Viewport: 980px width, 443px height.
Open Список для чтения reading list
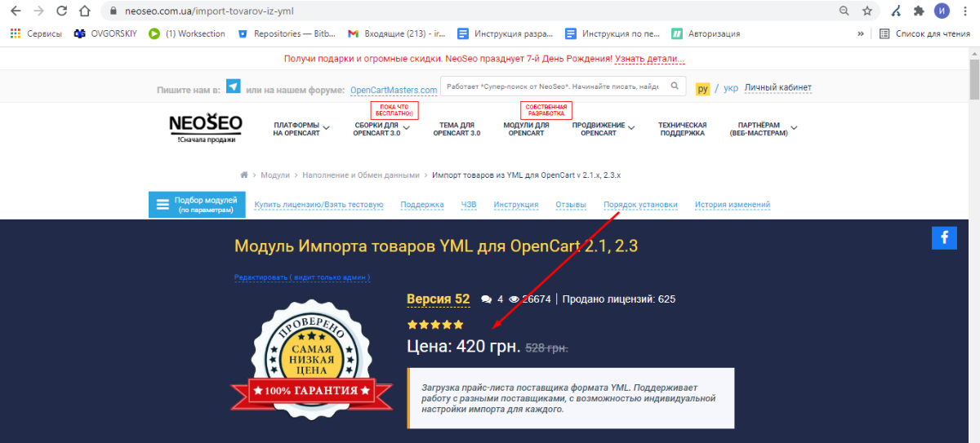pos(924,33)
